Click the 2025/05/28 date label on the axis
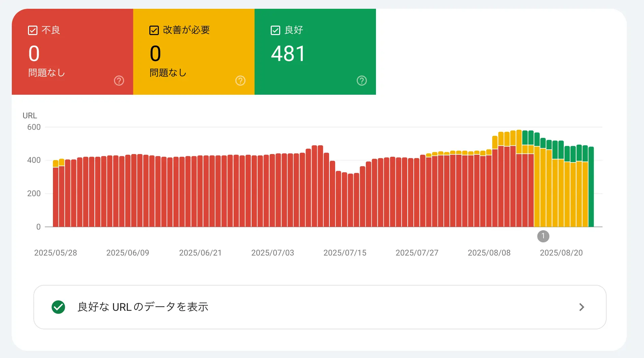This screenshot has height=358, width=644. (56, 253)
